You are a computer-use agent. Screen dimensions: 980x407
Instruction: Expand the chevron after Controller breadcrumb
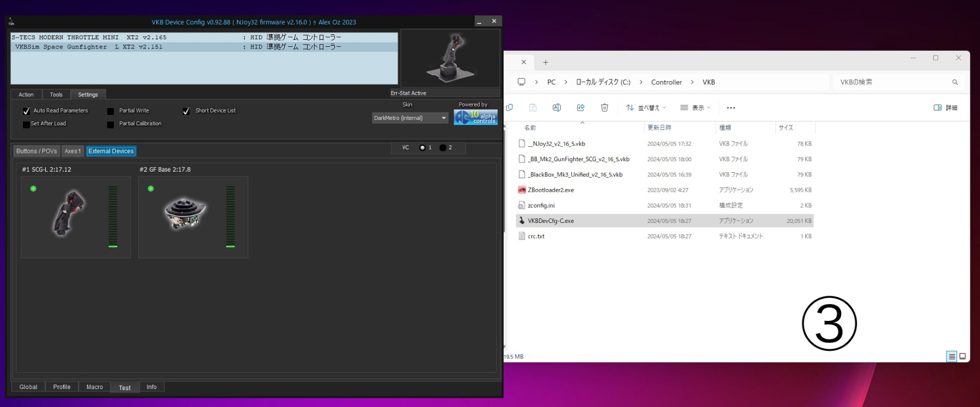692,82
